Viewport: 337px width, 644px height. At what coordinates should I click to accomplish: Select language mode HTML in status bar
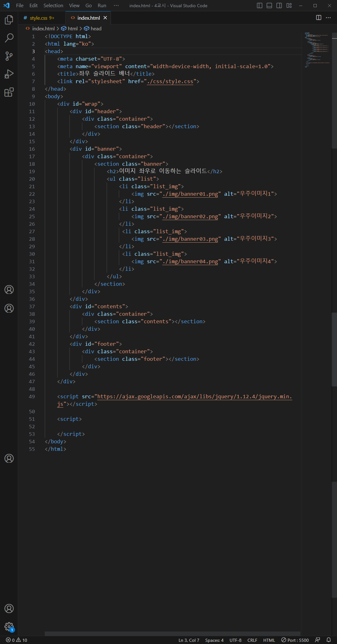(x=269, y=640)
